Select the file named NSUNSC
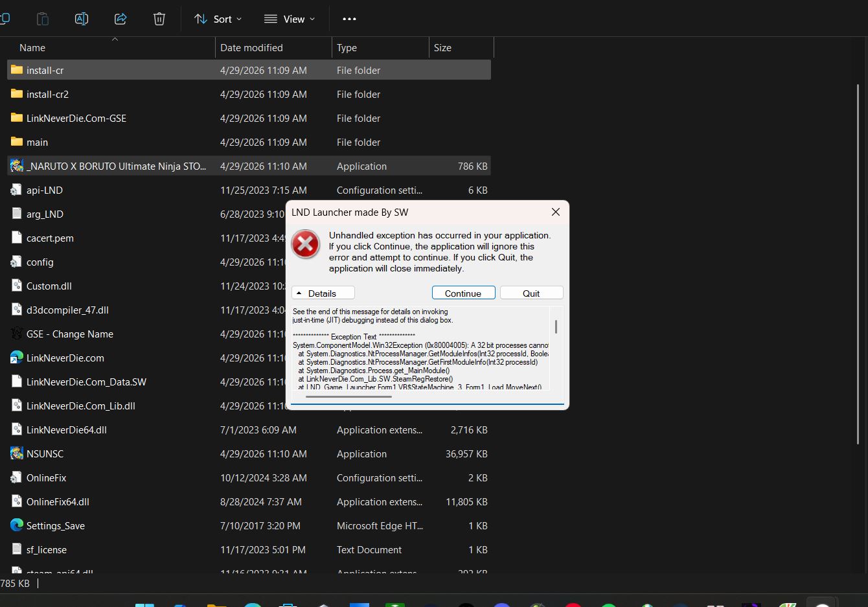Viewport: 868px width, 607px height. pos(45,453)
